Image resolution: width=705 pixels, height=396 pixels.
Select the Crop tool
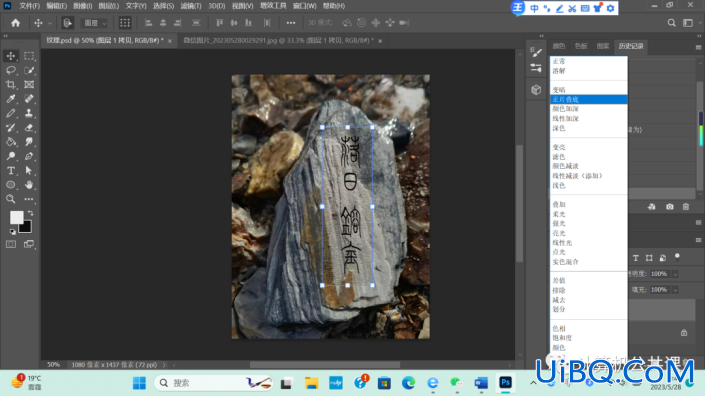(x=11, y=85)
